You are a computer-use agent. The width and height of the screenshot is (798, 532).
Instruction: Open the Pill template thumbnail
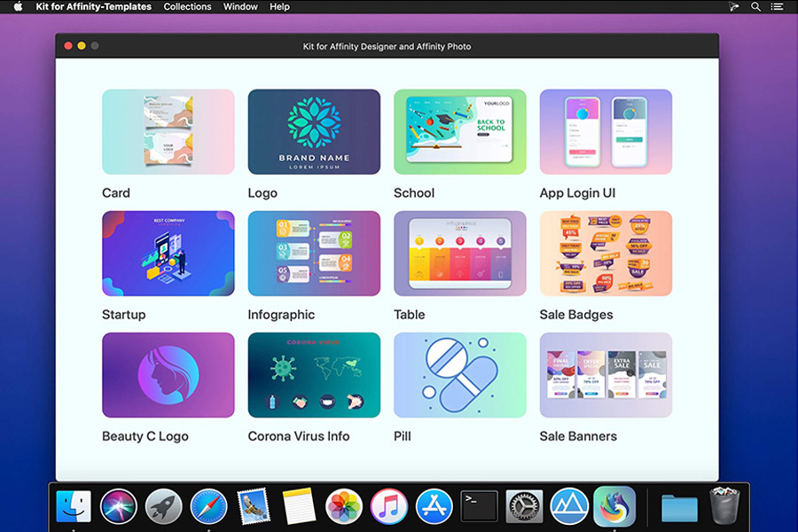[460, 375]
